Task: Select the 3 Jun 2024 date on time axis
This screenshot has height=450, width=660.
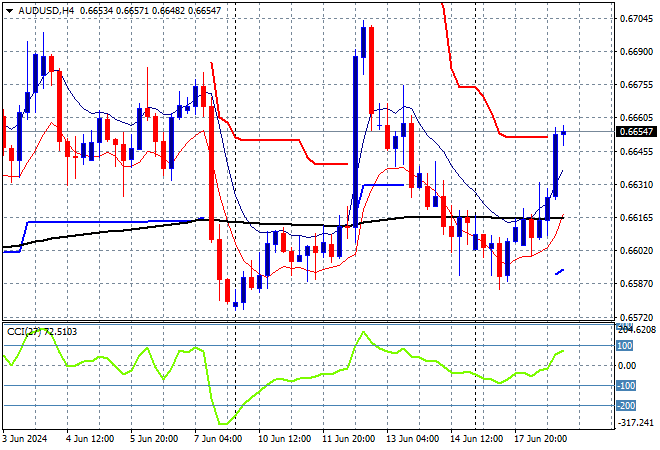Action: [x=25, y=439]
